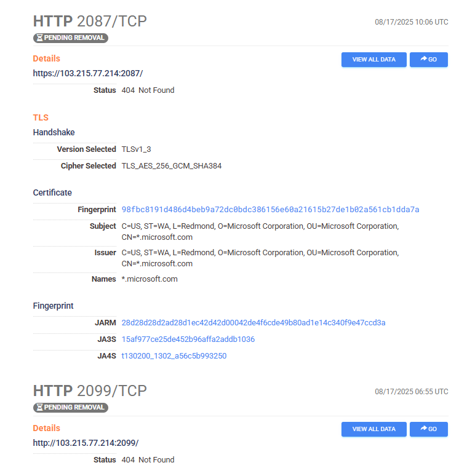
Task: Click the share arrow icon on 2087 GO button
Action: tap(423, 59)
